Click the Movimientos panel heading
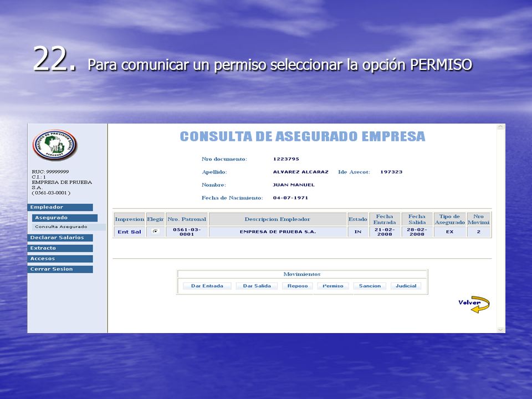This screenshot has width=532, height=399. point(302,274)
